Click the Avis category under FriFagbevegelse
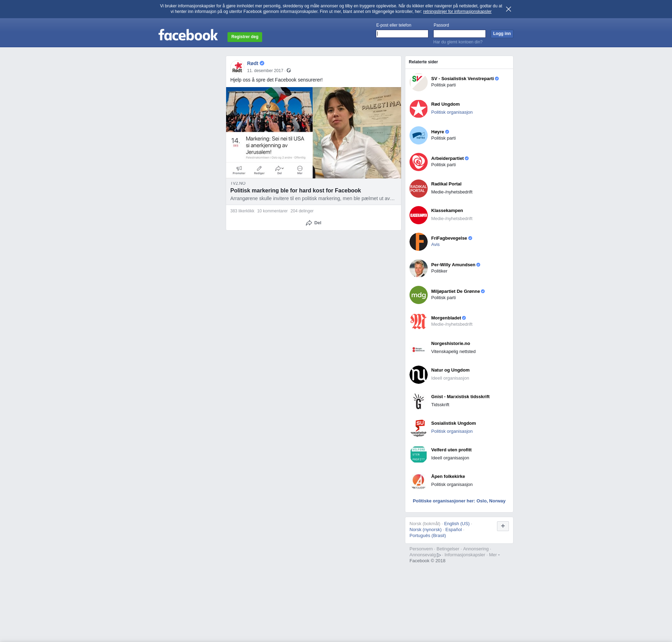 click(435, 245)
